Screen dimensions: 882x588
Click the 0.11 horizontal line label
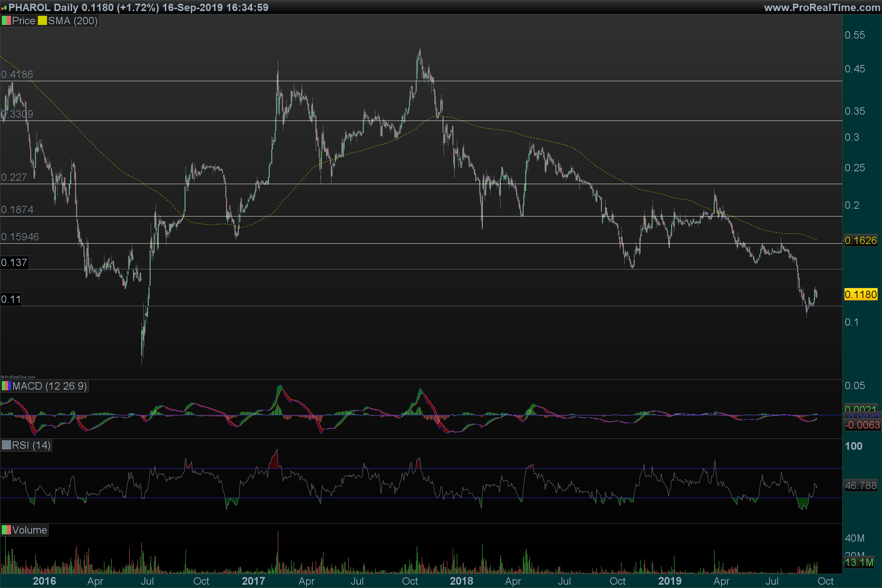pyautogui.click(x=11, y=299)
